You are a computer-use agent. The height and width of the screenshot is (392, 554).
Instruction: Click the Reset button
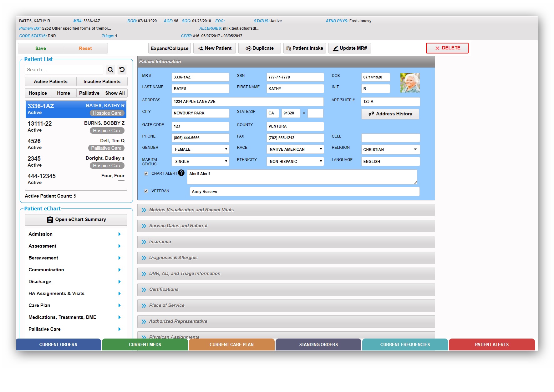(85, 48)
